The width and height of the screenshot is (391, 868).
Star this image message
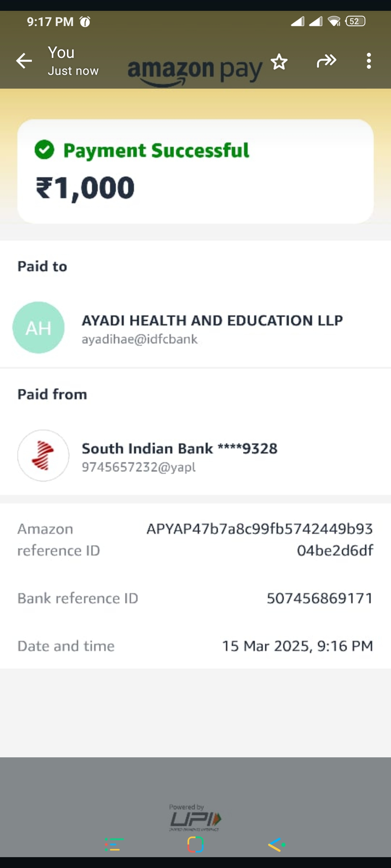click(279, 61)
